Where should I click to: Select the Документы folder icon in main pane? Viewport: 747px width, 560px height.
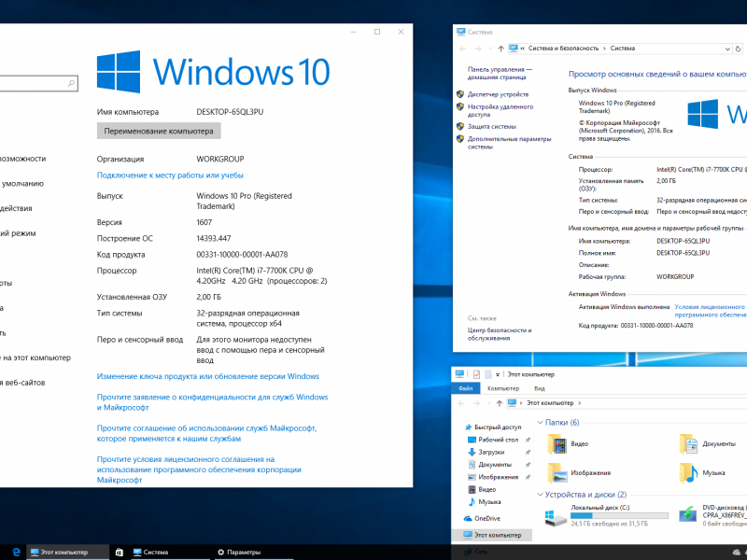[x=688, y=444]
